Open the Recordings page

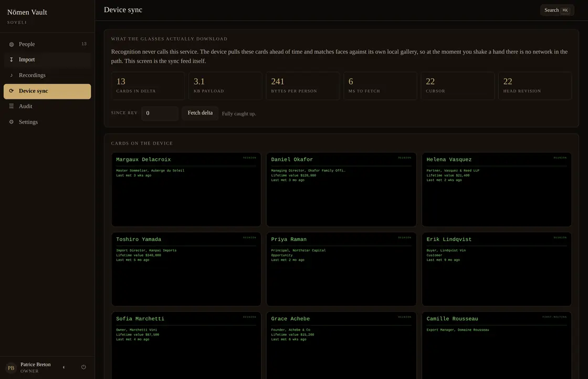(x=47, y=75)
